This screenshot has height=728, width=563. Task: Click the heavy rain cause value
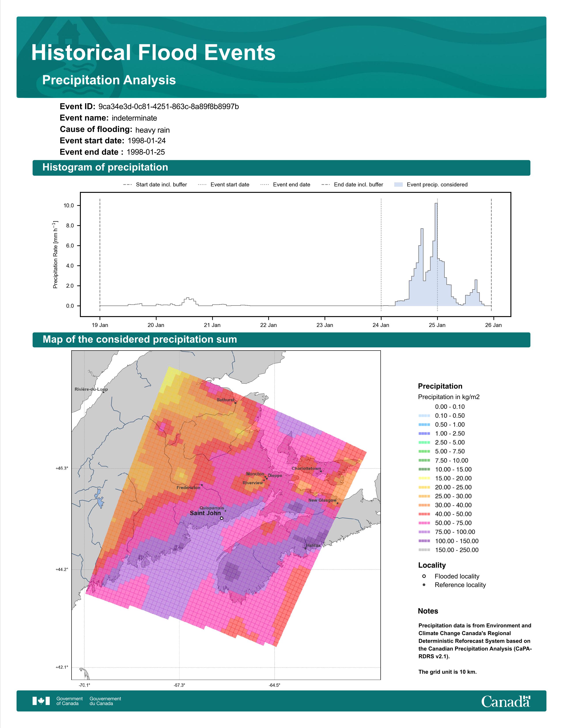(152, 130)
